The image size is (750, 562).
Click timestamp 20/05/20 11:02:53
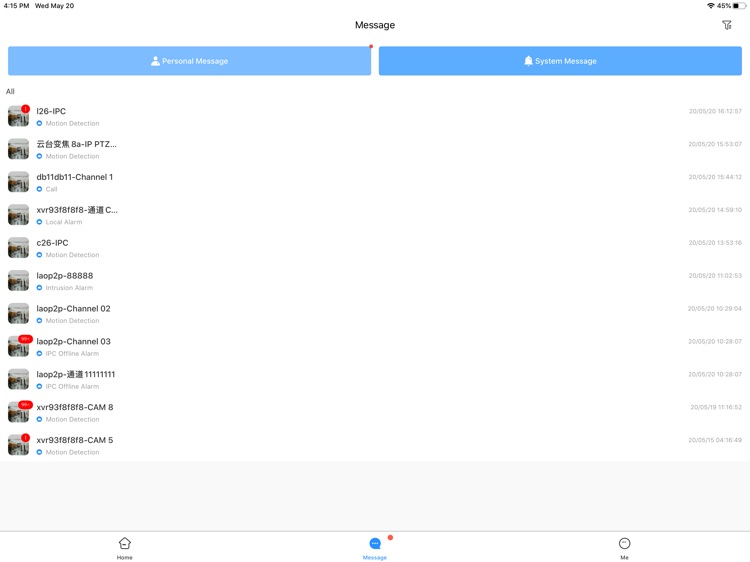point(715,275)
